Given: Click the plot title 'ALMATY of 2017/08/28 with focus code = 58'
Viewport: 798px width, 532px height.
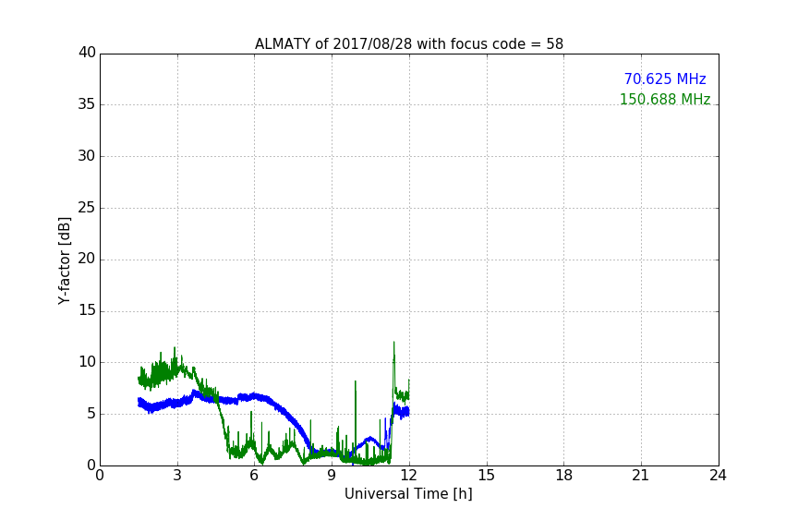Looking at the screenshot, I should tap(408, 44).
